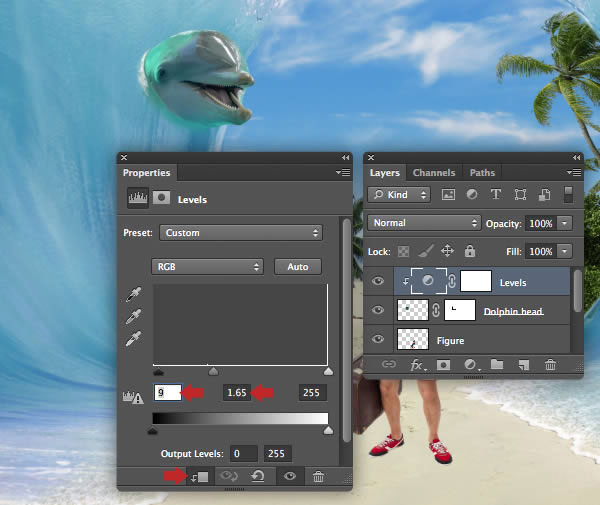Viewport: 600px width, 505px height.
Task: Lock transparent pixels
Action: coord(403,251)
